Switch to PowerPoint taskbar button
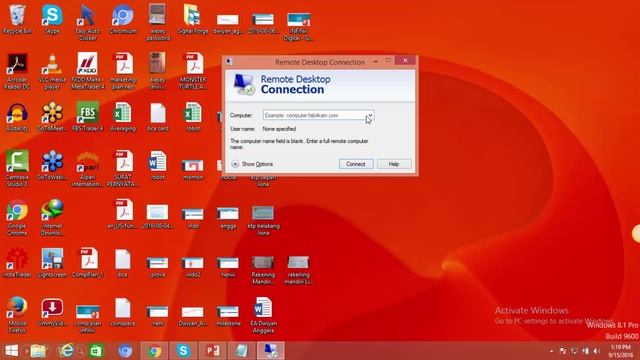Viewport: 640px width, 360px height. click(212, 351)
